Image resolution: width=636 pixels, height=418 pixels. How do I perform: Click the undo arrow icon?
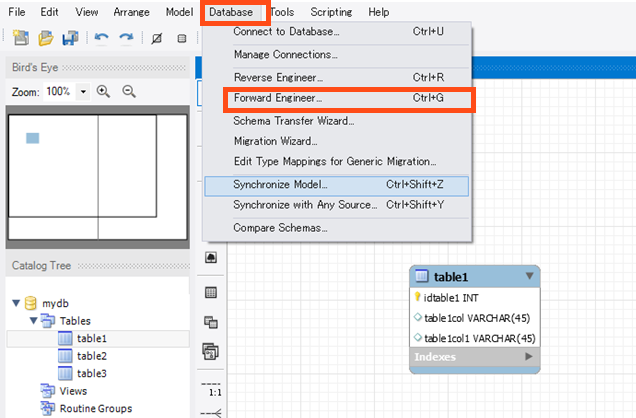tap(101, 38)
